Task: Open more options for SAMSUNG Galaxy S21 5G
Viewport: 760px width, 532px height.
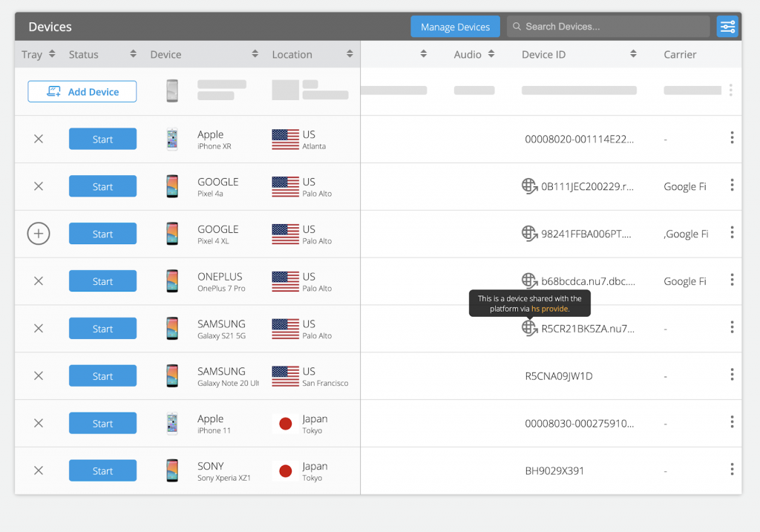Action: point(732,327)
